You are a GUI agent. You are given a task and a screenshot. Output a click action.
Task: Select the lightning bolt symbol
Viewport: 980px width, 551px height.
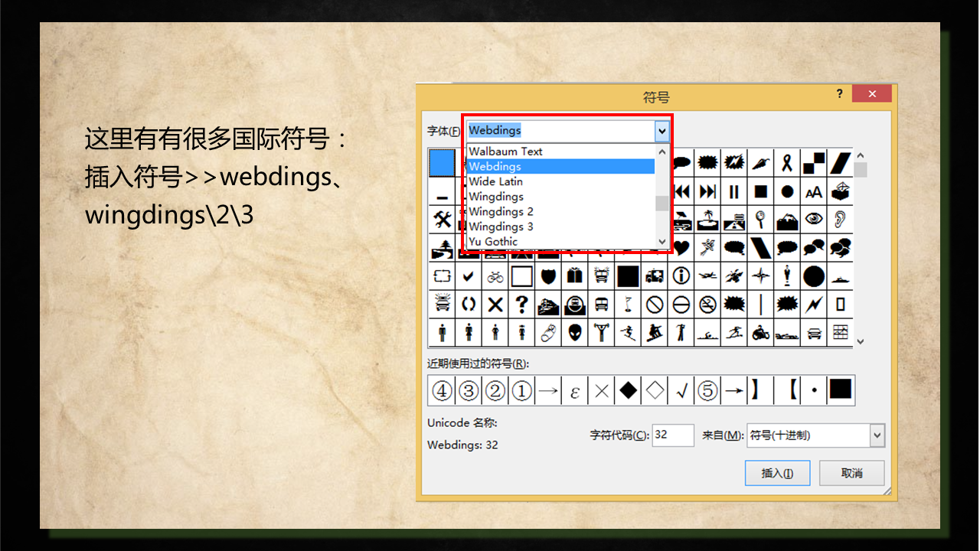pos(814,305)
